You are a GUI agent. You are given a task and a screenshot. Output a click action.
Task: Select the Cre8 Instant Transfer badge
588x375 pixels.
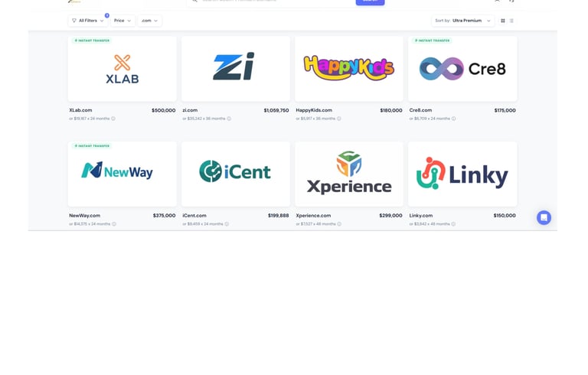pos(432,41)
